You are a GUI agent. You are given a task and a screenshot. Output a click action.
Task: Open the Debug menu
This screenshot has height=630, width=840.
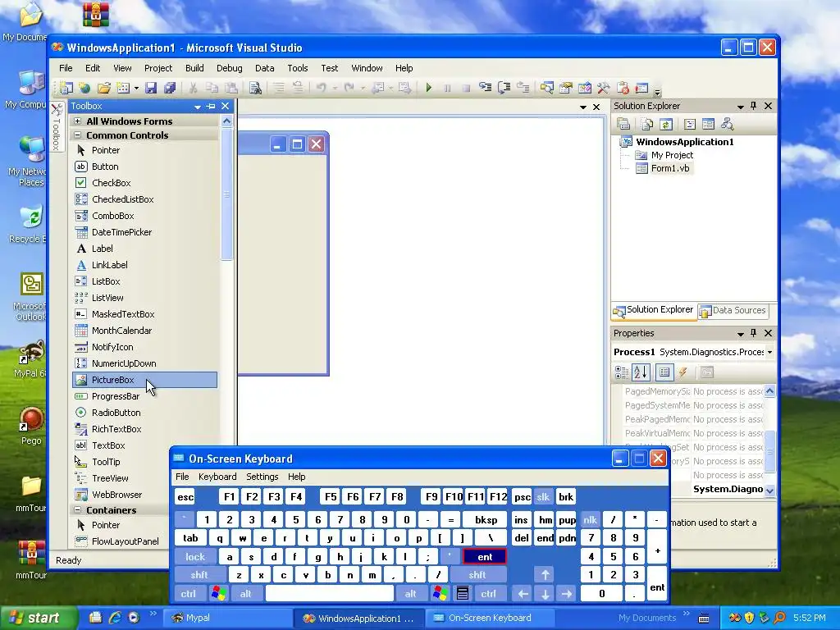[230, 68]
